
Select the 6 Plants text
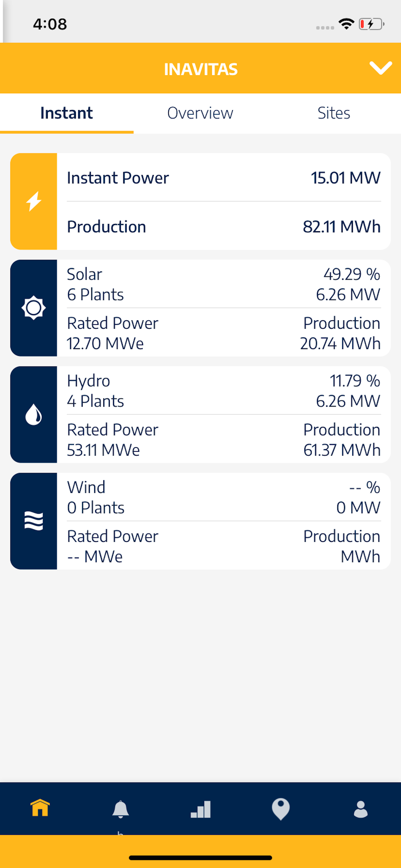[x=95, y=294]
